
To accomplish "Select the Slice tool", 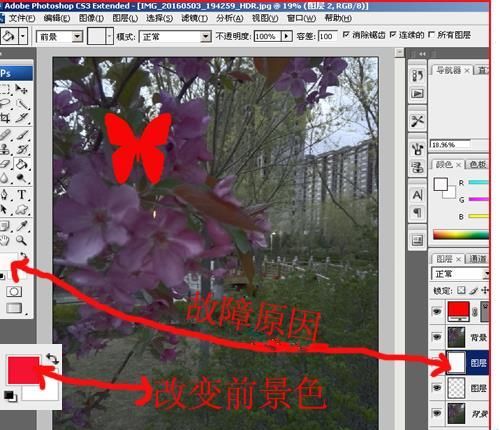I will (x=22, y=118).
